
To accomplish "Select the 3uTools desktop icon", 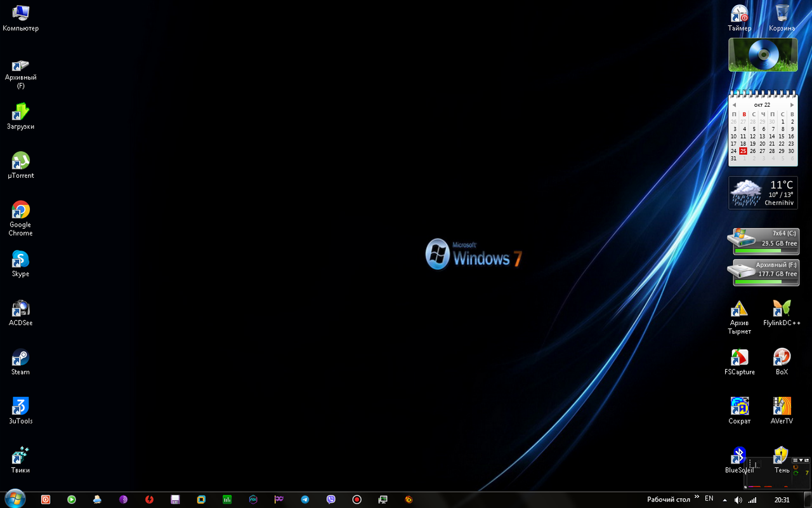I will tap(20, 411).
